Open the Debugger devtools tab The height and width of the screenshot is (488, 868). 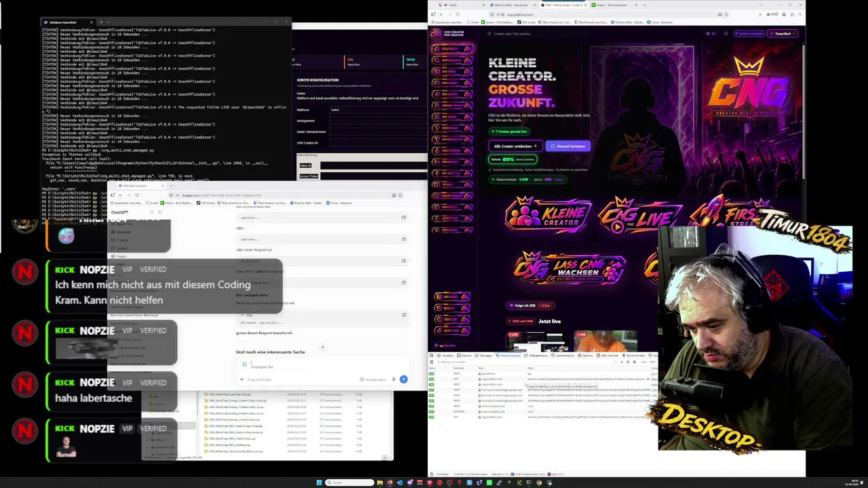tap(484, 355)
